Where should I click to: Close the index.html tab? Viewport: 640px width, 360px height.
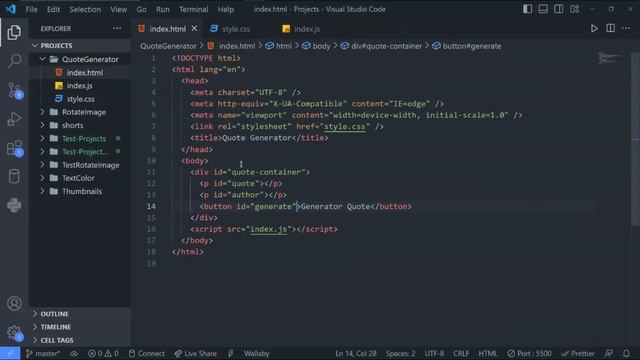pos(194,28)
